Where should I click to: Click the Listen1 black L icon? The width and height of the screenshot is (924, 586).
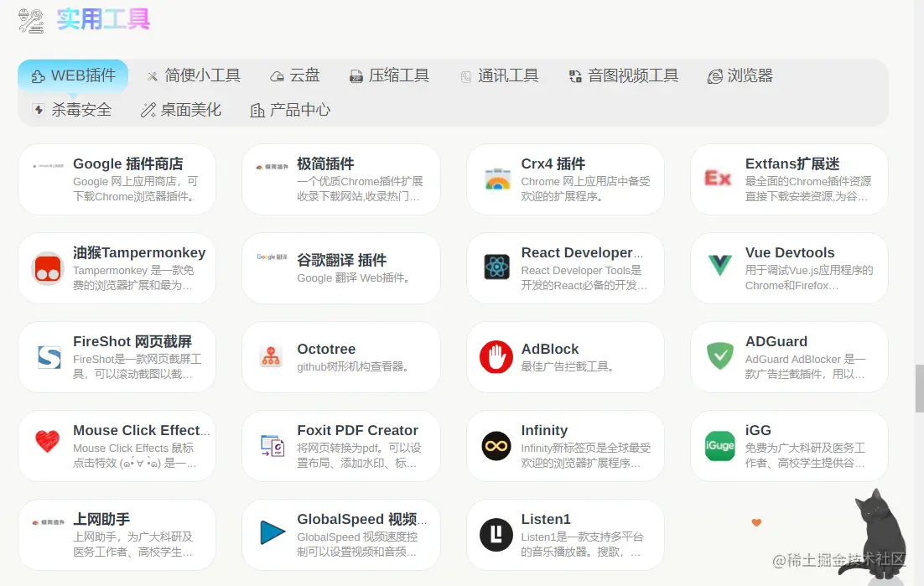pos(496,535)
